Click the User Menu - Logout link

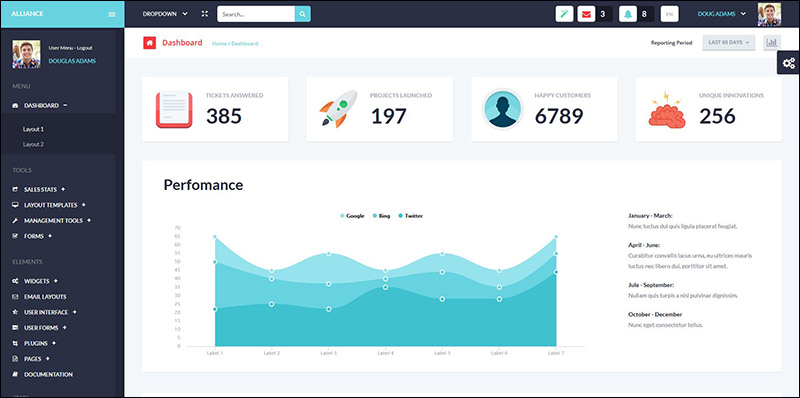click(x=70, y=47)
